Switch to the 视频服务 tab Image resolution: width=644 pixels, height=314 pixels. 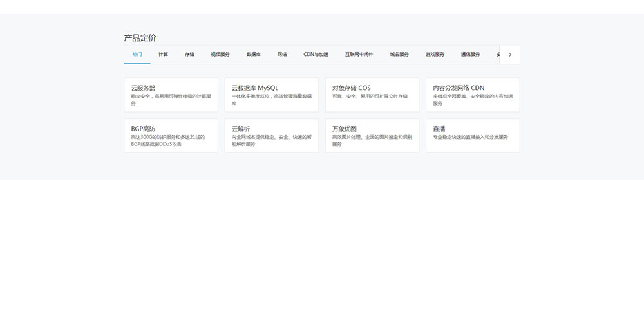[220, 55]
